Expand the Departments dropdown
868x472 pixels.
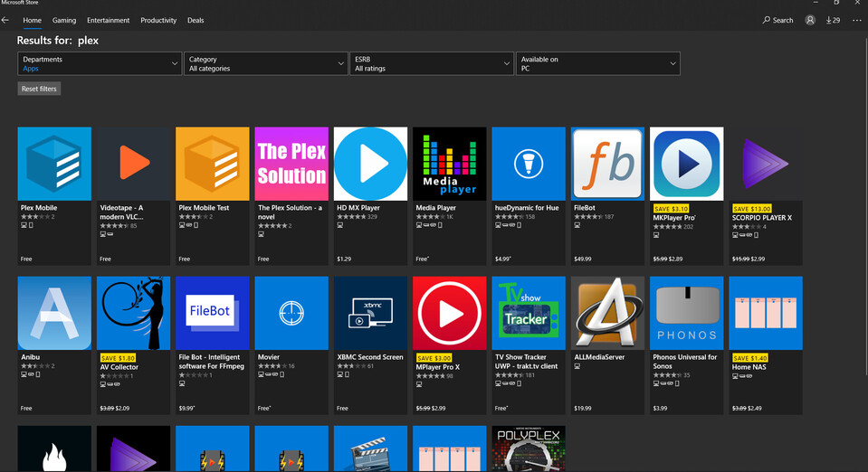[x=100, y=63]
